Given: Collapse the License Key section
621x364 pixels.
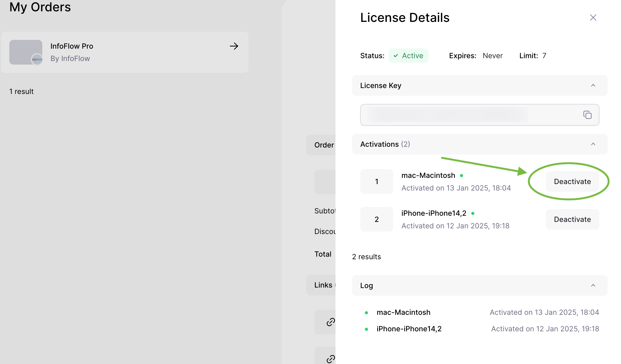Looking at the screenshot, I should coord(593,85).
